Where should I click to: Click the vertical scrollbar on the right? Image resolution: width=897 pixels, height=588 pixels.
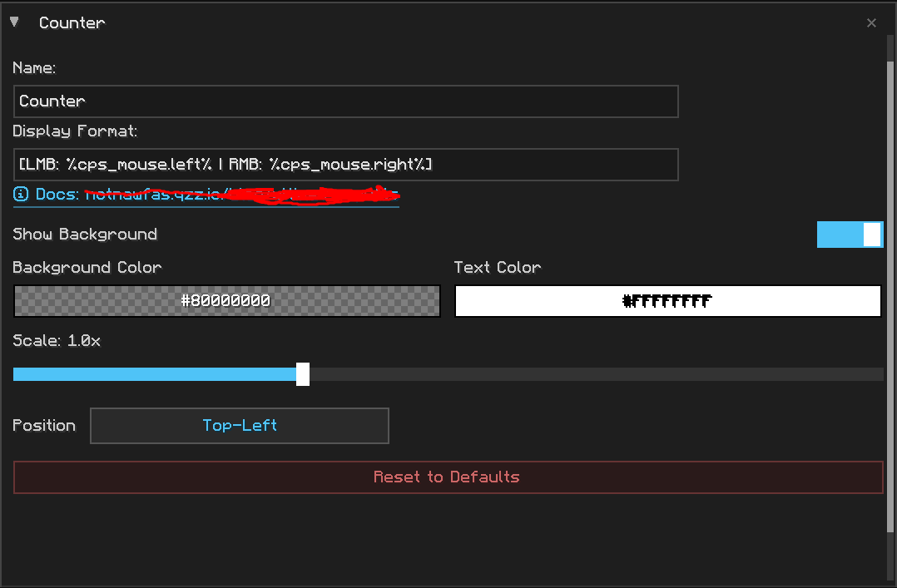click(x=890, y=296)
